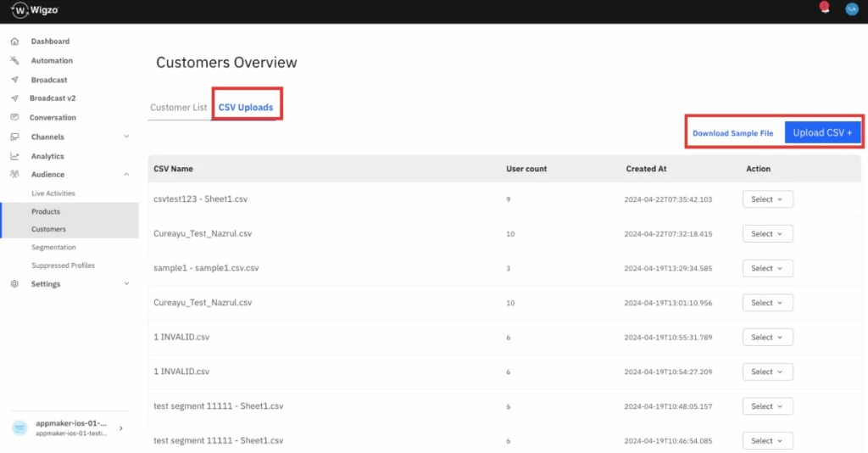Open Select dropdown for csvtest123 - Sheet1.csv
868x453 pixels.
[x=767, y=199]
